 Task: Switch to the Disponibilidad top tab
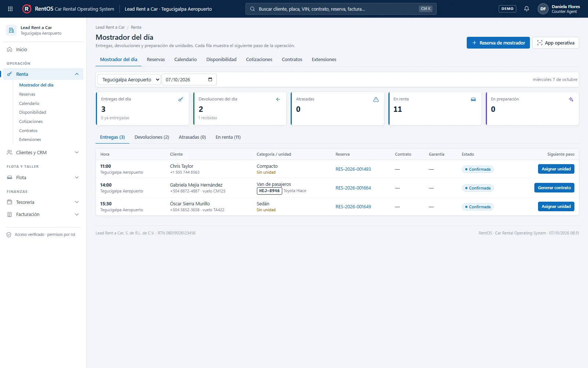click(x=221, y=60)
